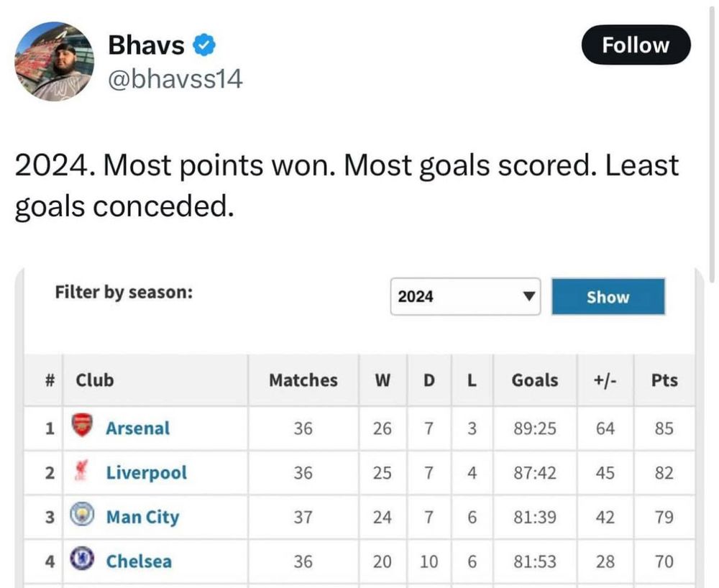Click the @bhavss14 handle
Screen dimensions: 719x588
[x=175, y=78]
